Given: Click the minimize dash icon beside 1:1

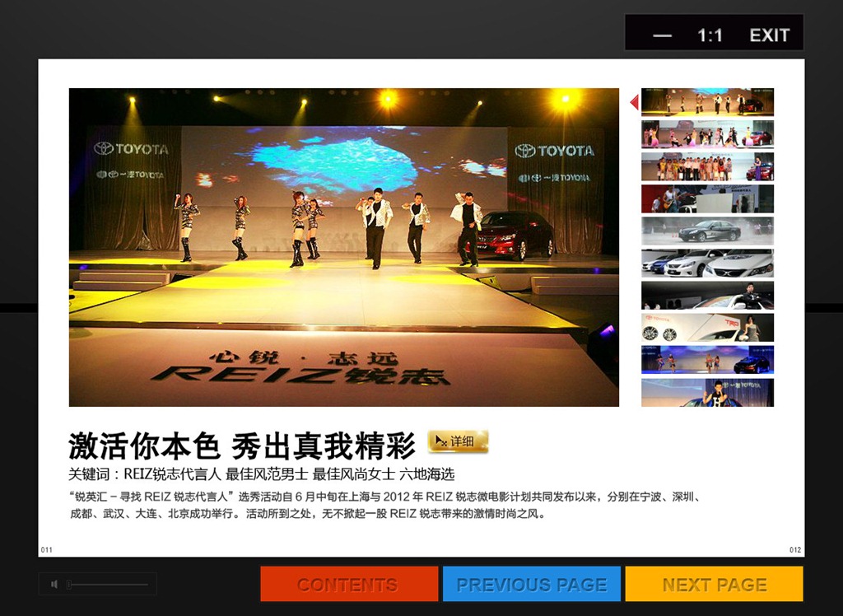Looking at the screenshot, I should tap(663, 35).
